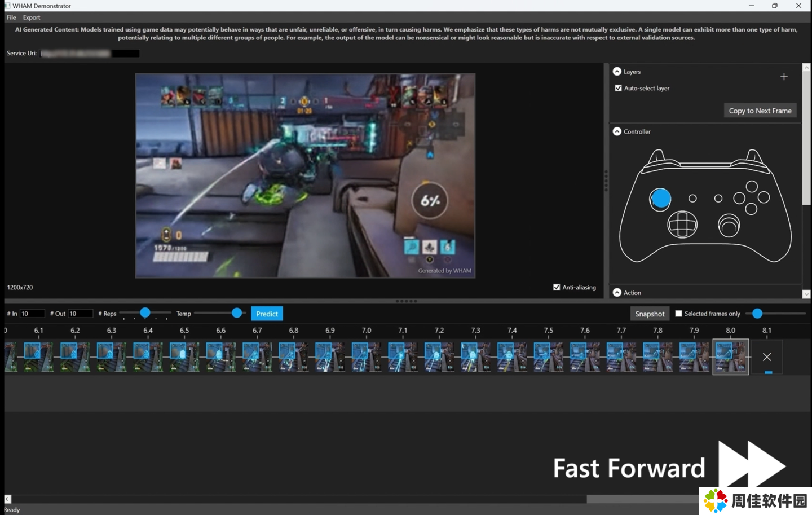Click the side panel scroll down arrow
The image size is (812, 515).
pos(806,294)
